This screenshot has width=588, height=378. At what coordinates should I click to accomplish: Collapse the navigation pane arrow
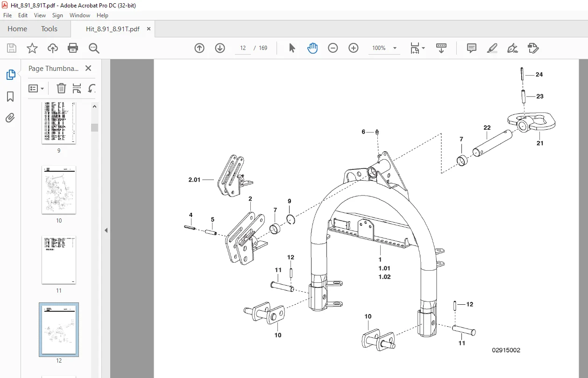(x=106, y=230)
